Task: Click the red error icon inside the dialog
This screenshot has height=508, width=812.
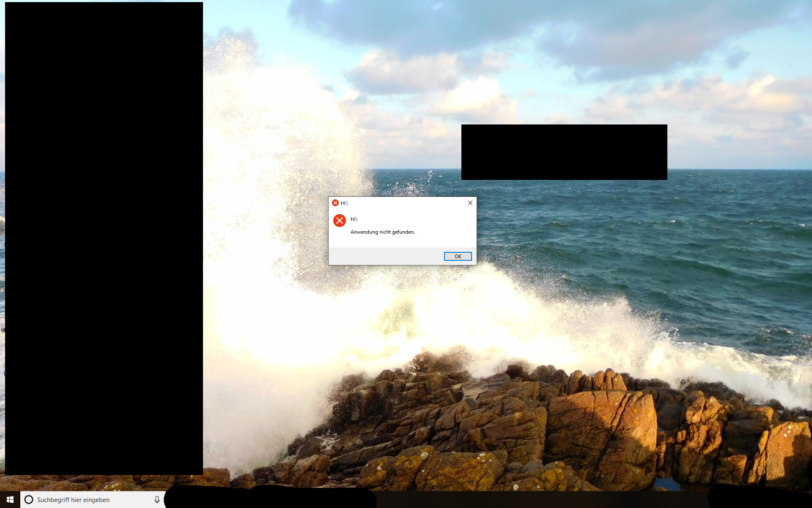Action: click(x=340, y=220)
